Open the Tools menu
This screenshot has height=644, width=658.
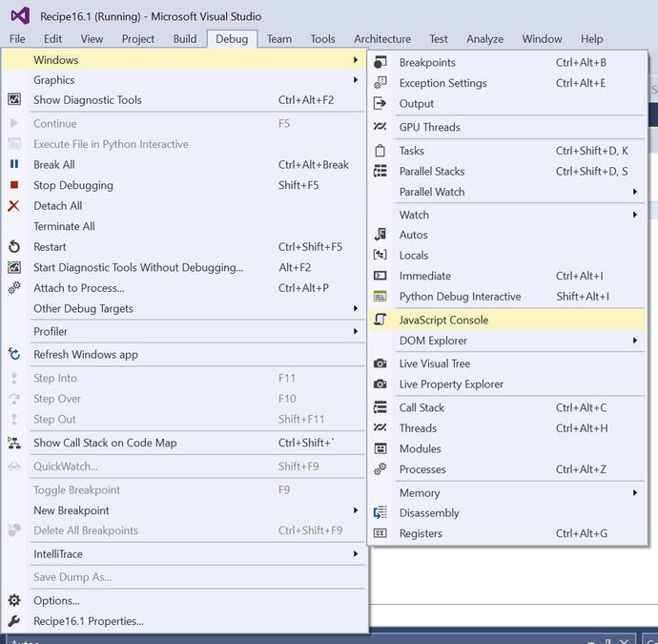[x=322, y=39]
